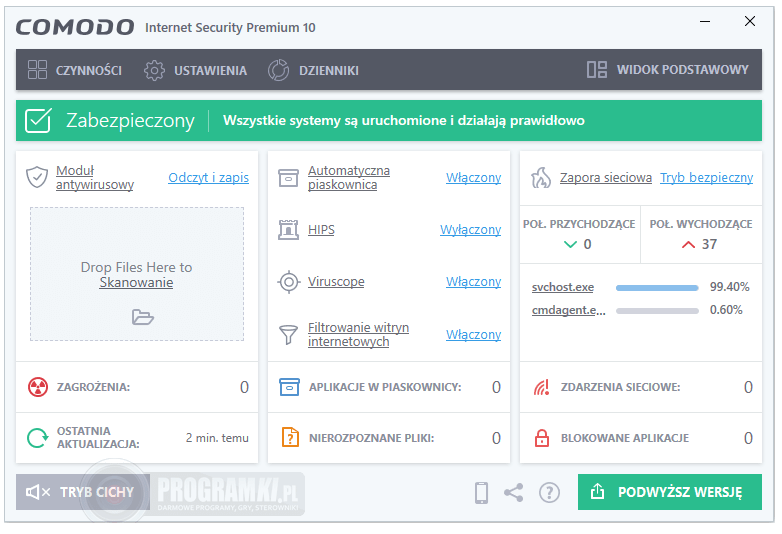Click the Dzienniki circular icon
Viewport: 782px width, 534px height.
pos(278,70)
